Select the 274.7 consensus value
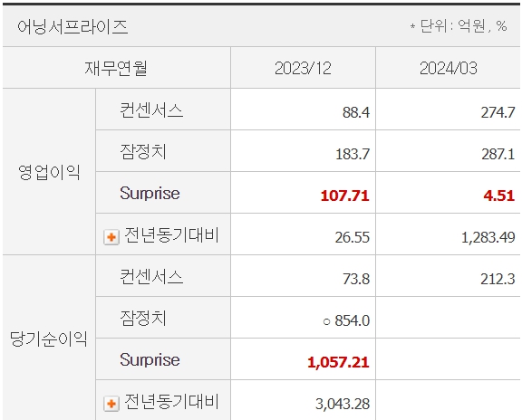Screen dimensions: 522x420 (498, 112)
